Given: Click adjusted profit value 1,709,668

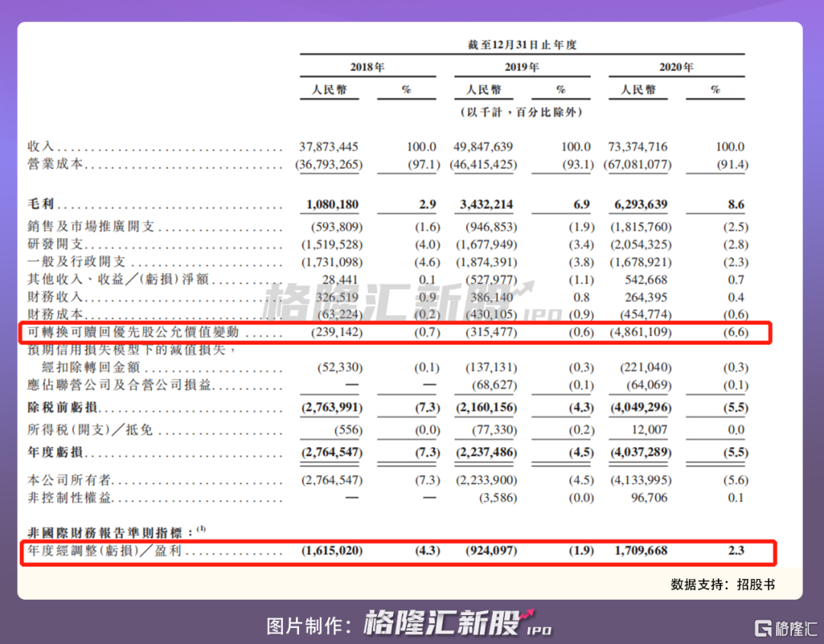Looking at the screenshot, I should click(x=641, y=551).
